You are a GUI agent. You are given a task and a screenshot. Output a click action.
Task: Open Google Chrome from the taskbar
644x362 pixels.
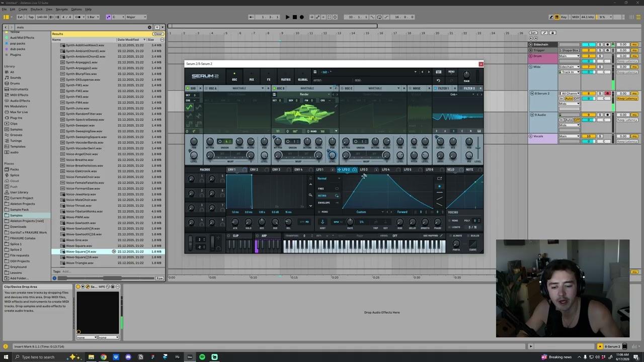(x=104, y=357)
